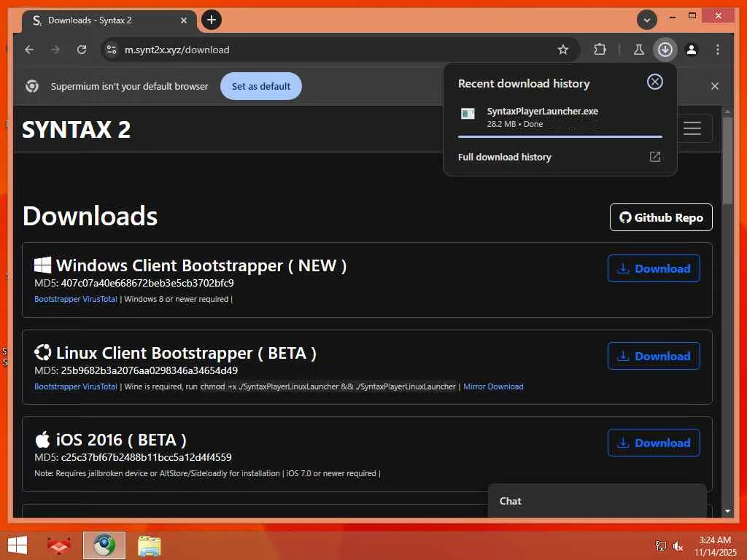The image size is (747, 560).
Task: Open the Extensions puzzle icon
Action: (600, 50)
